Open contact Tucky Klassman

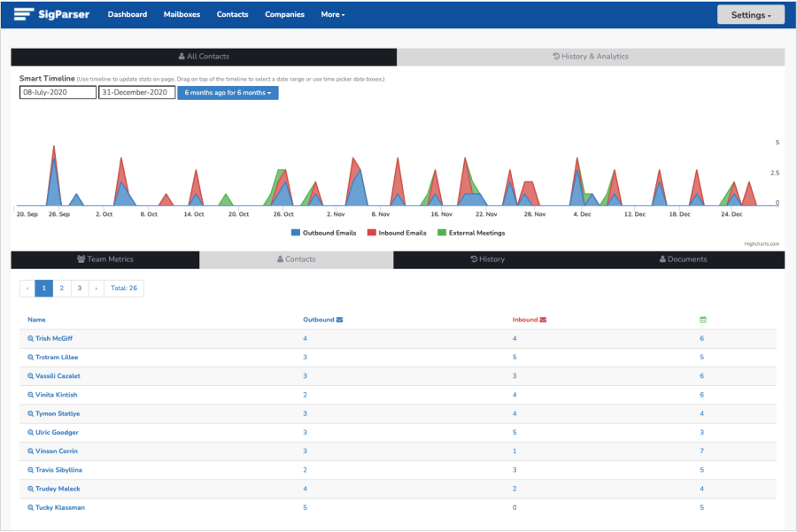60,507
